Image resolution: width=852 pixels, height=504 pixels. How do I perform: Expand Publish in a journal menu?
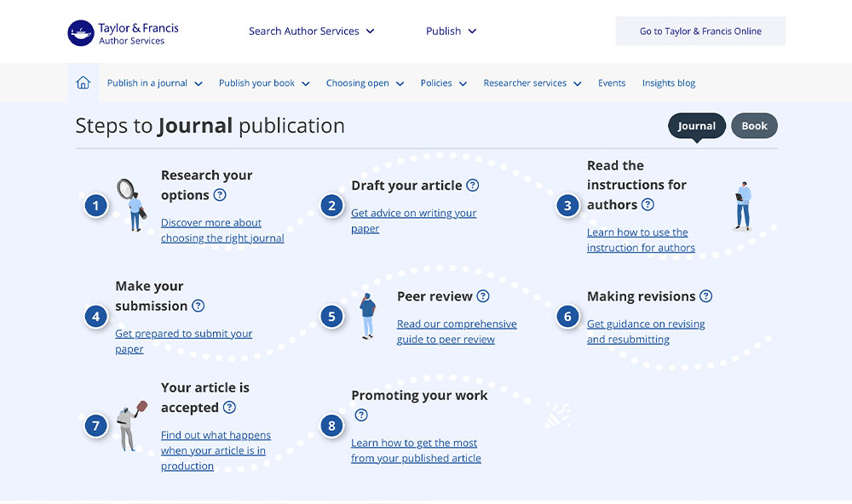[x=154, y=83]
